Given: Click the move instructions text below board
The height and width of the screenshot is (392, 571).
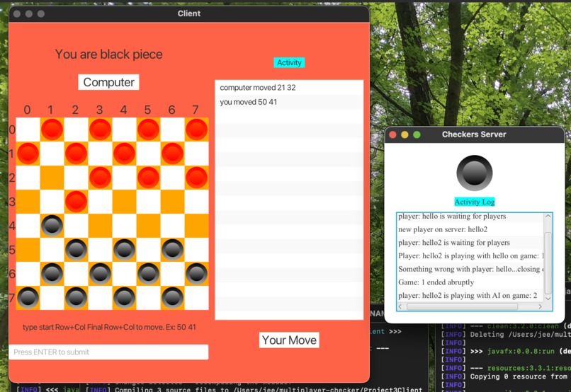Looking at the screenshot, I should [x=109, y=327].
